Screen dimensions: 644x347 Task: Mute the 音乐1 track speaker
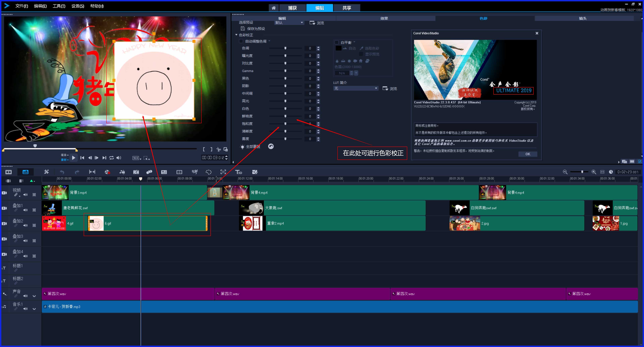click(25, 309)
